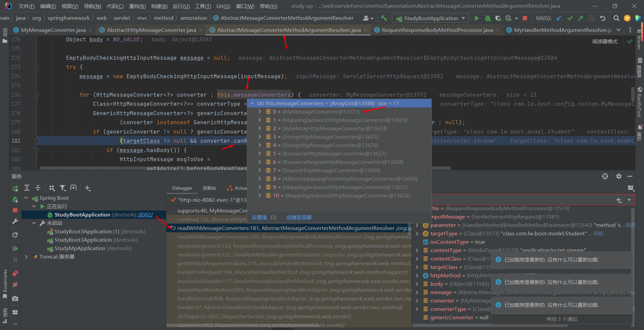Image resolution: width=644 pixels, height=330 pixels.
Task: Collapse the 未启动 node
Action: (34, 223)
